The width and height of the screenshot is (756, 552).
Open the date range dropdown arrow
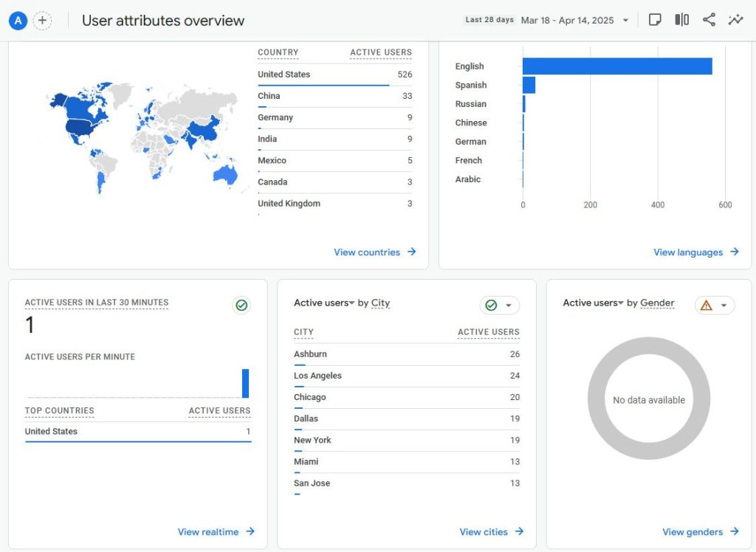(625, 20)
